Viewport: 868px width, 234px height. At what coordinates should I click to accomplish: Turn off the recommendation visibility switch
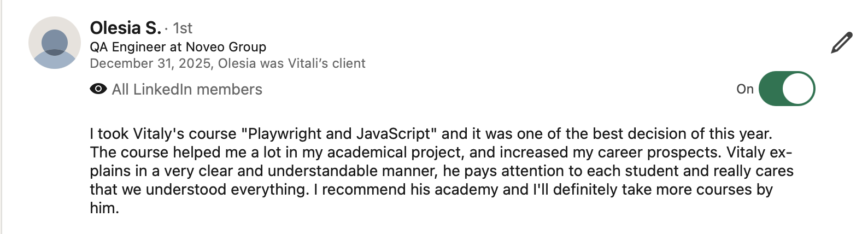pos(787,89)
